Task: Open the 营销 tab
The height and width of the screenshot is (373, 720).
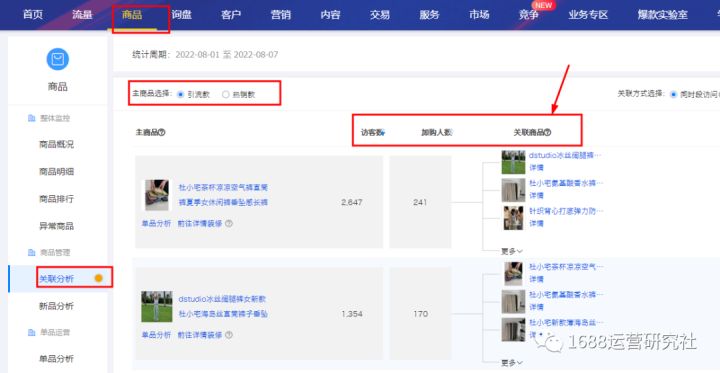Action: pyautogui.click(x=281, y=15)
